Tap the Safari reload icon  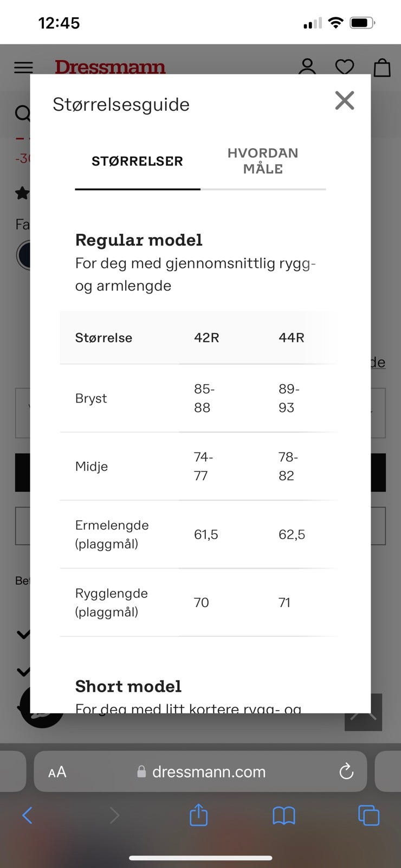point(346,771)
